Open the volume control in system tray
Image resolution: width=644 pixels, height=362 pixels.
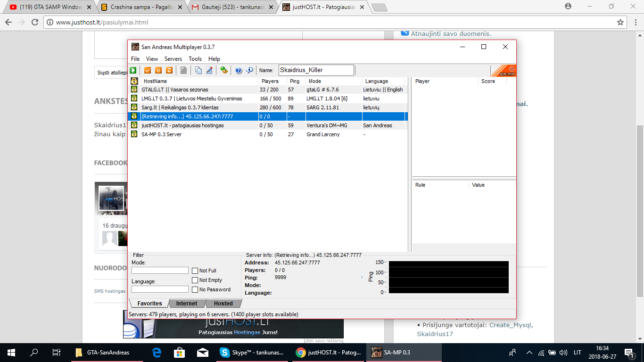(563, 352)
